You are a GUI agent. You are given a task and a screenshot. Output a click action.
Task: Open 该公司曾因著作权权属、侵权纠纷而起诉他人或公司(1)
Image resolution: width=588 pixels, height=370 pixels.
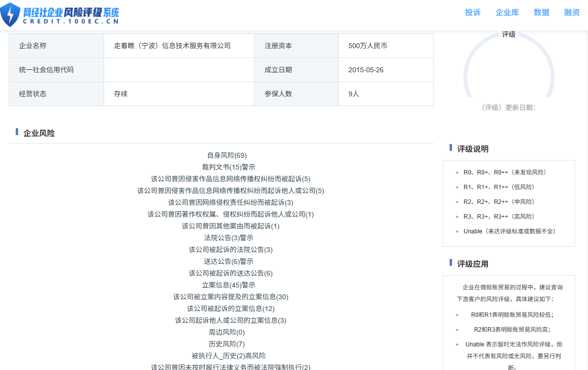231,214
